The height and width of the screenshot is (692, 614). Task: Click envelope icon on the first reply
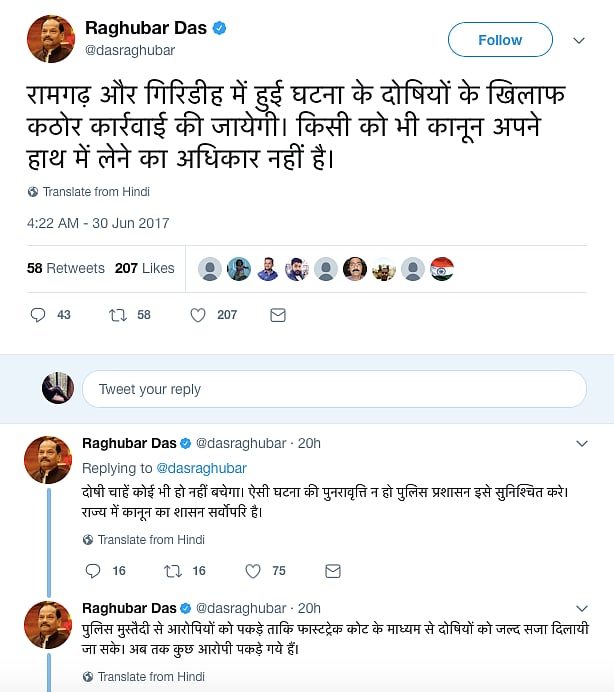pos(332,571)
